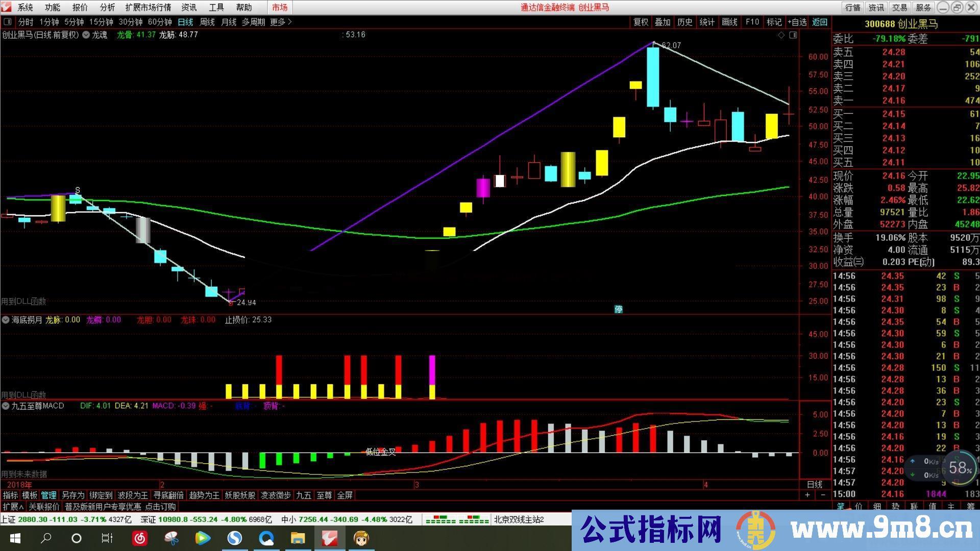Screen dimensions: 980x551
Task: Toggle the 九五至尊MACD indicator circle icon
Action: 6,406
